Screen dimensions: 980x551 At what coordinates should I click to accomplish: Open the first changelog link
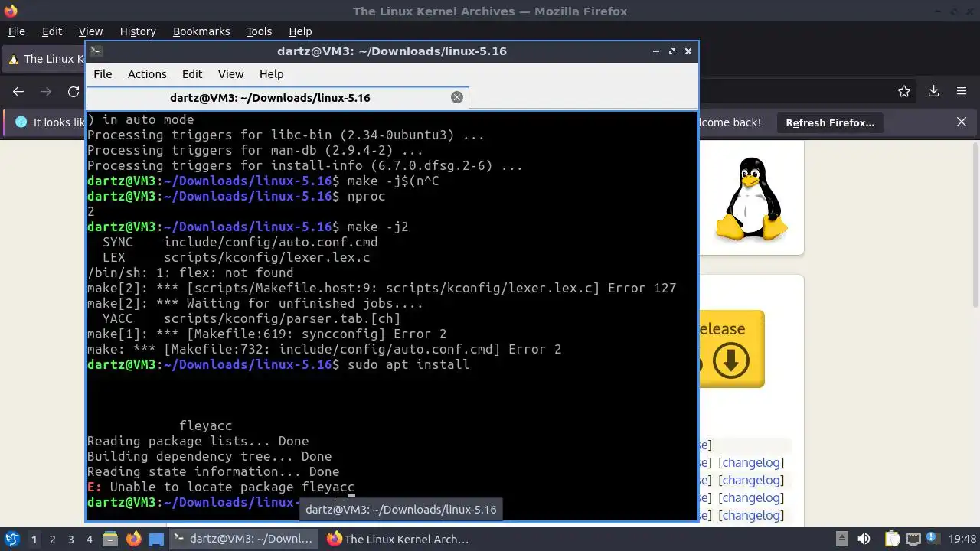coord(751,463)
